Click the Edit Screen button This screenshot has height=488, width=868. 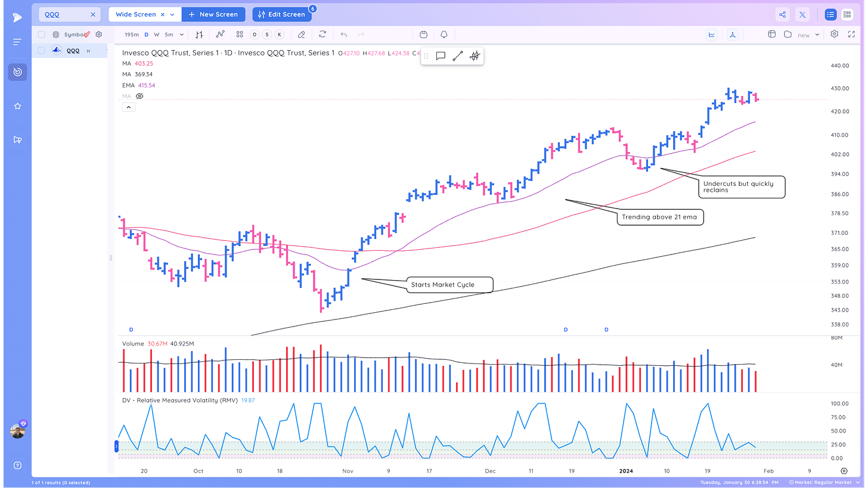coord(281,14)
